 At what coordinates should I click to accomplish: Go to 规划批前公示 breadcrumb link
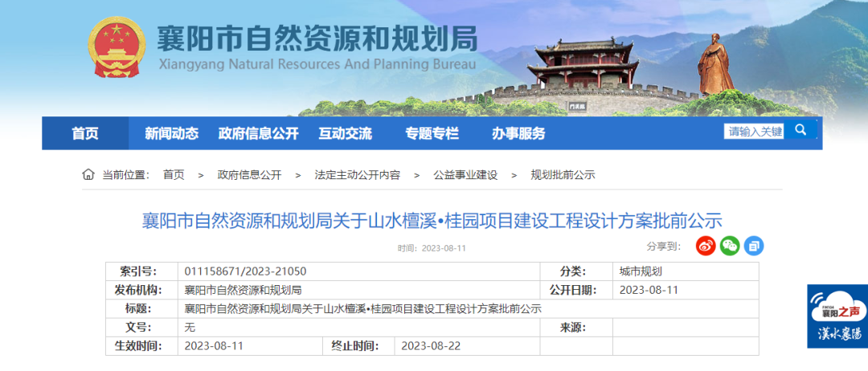tap(563, 175)
